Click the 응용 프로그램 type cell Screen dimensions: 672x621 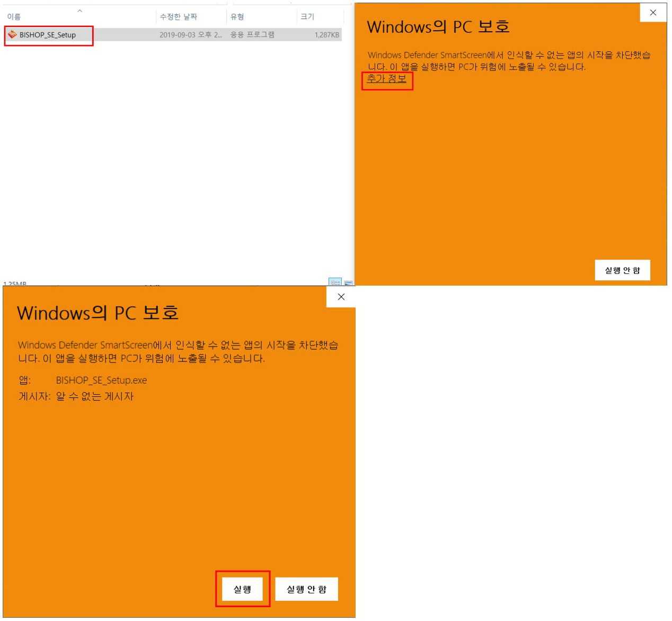(252, 35)
